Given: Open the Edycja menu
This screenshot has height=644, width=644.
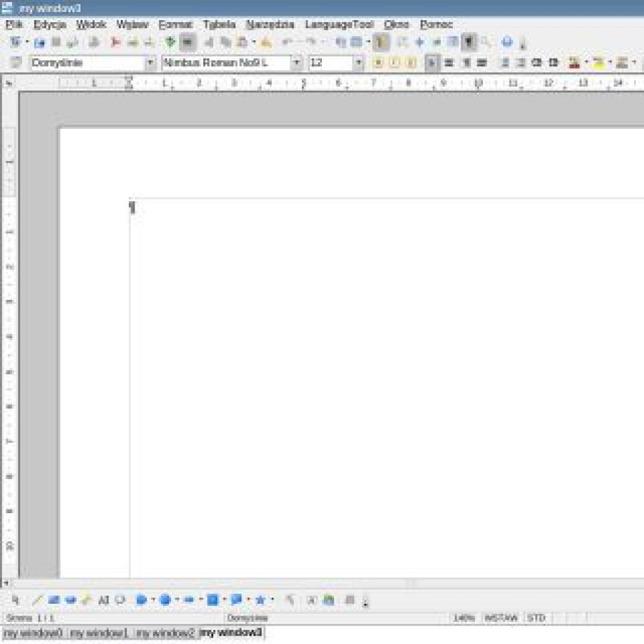Looking at the screenshot, I should (50, 25).
